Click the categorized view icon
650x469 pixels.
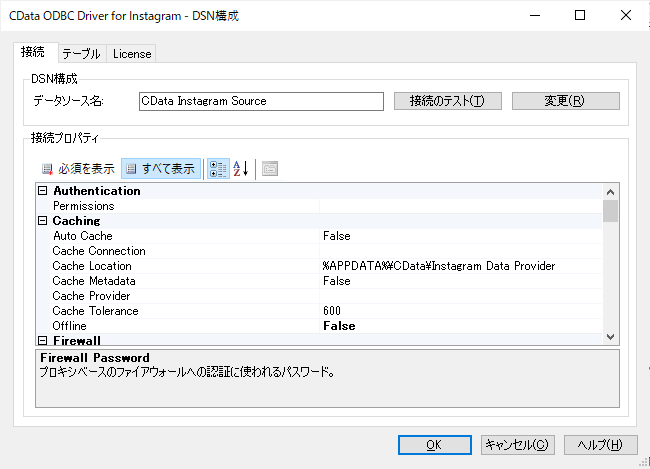(217, 169)
